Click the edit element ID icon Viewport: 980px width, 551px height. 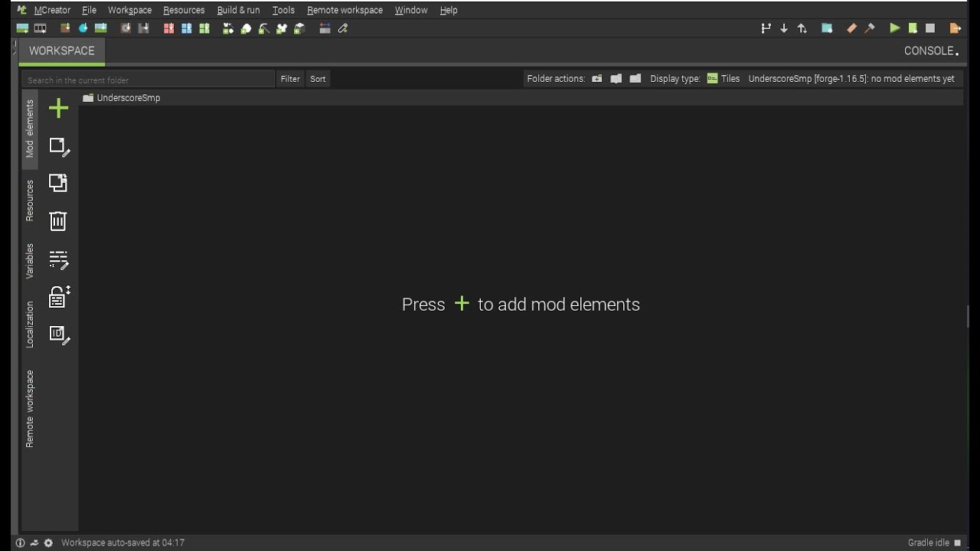59,334
